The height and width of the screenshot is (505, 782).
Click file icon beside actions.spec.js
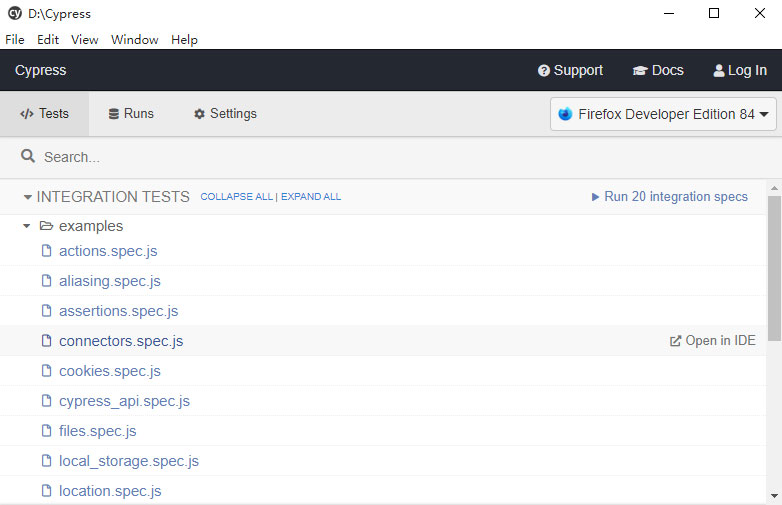click(x=46, y=250)
